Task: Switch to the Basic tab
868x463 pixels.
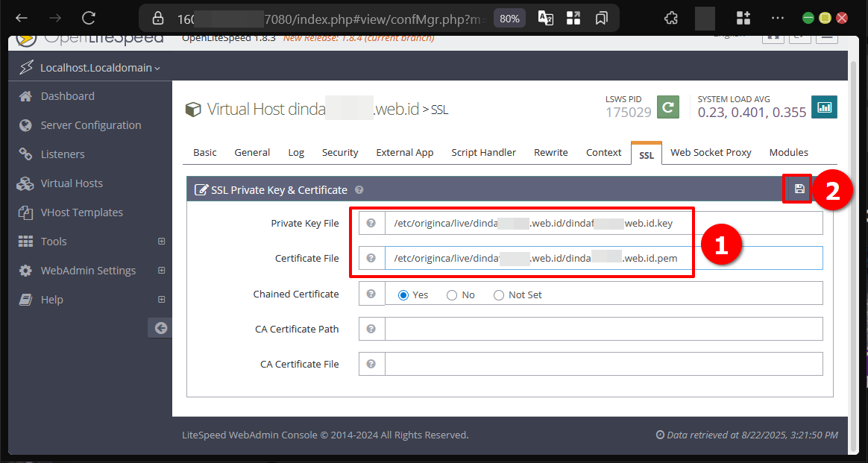Action: point(205,152)
